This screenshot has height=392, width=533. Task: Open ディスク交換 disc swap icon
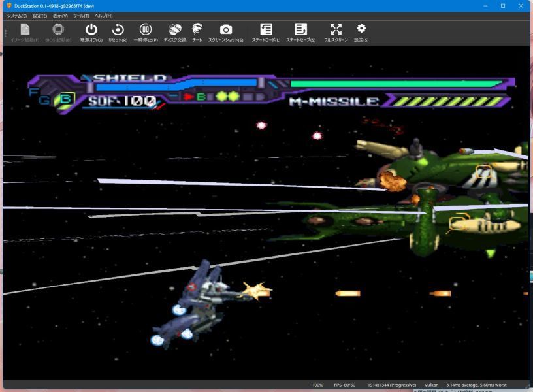[x=175, y=29]
